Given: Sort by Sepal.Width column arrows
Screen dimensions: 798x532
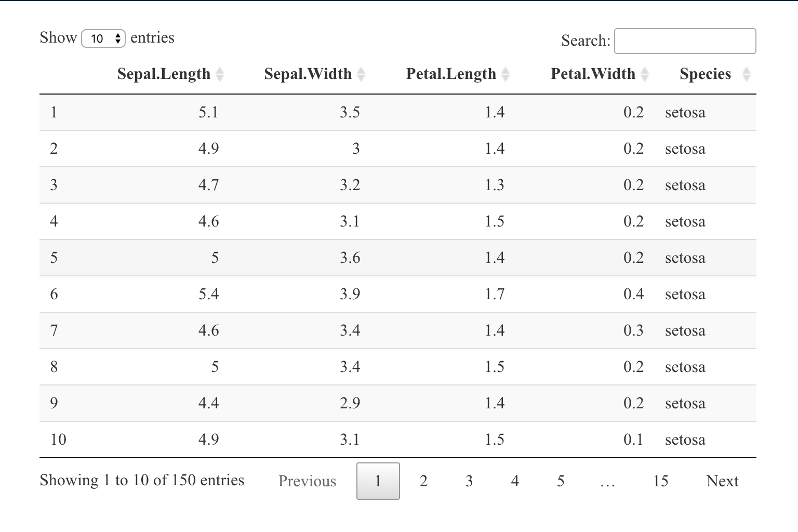Looking at the screenshot, I should (x=361, y=74).
